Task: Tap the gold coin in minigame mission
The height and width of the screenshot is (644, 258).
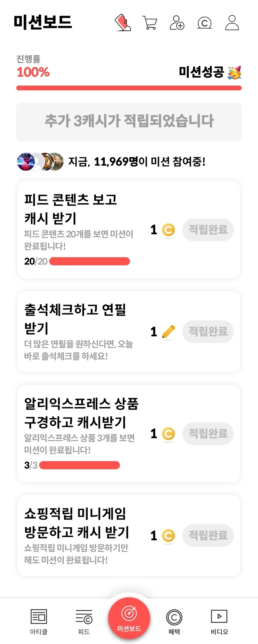Action: [168, 536]
